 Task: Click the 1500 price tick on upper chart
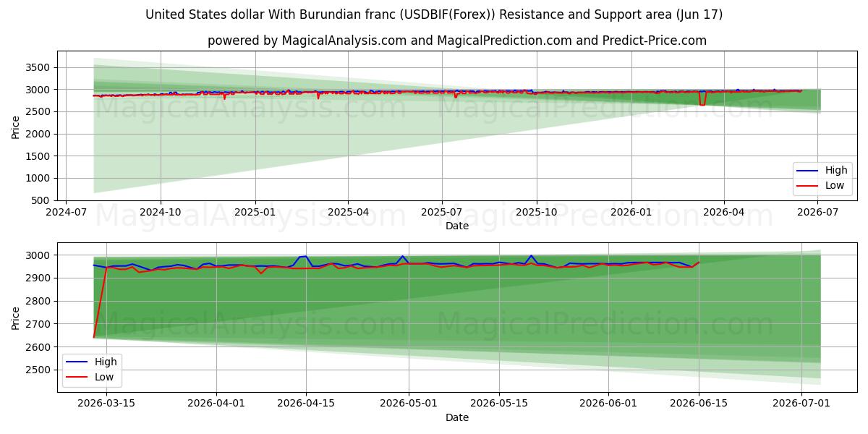[38, 156]
